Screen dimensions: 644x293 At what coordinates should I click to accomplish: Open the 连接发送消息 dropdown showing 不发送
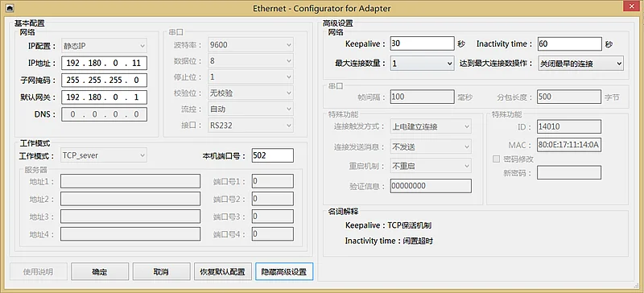(431, 146)
